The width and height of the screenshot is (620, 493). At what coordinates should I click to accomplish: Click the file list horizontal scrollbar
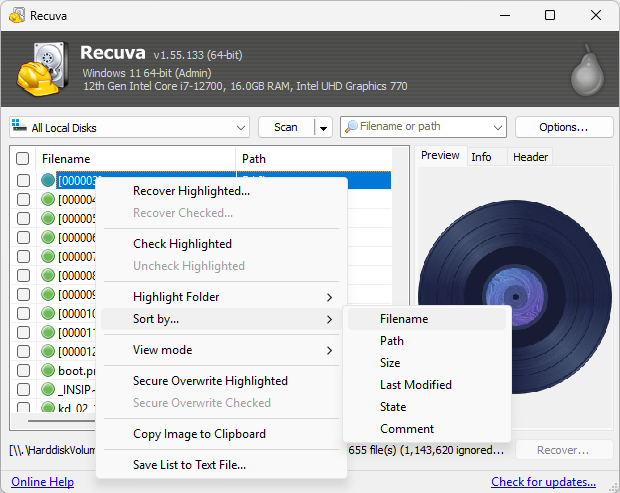(x=61, y=421)
